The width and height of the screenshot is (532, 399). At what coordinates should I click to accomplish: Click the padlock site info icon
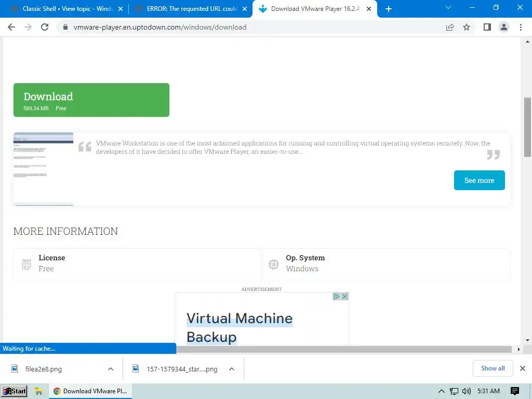[x=65, y=27]
